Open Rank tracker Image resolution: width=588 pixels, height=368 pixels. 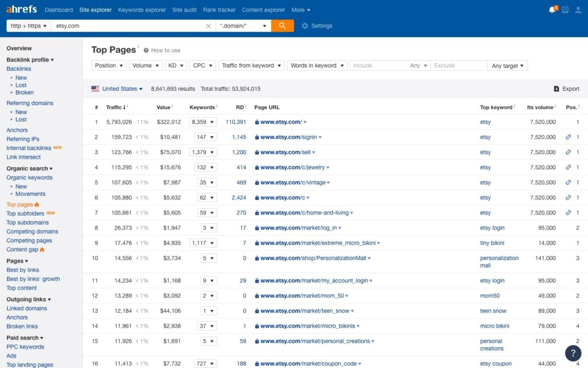point(219,10)
